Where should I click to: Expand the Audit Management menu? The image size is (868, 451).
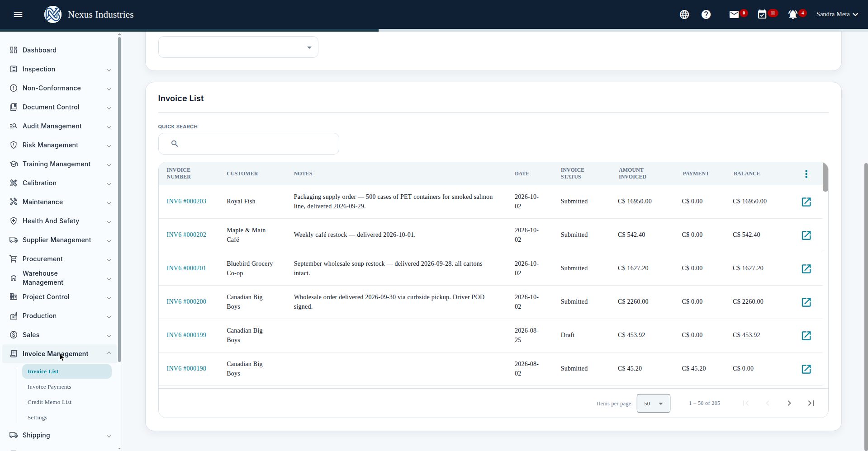click(x=60, y=126)
